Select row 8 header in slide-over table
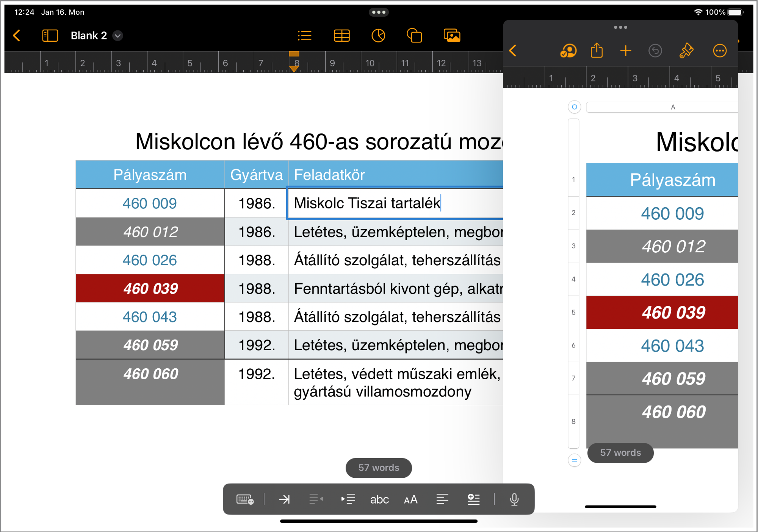758x532 pixels. 573,421
